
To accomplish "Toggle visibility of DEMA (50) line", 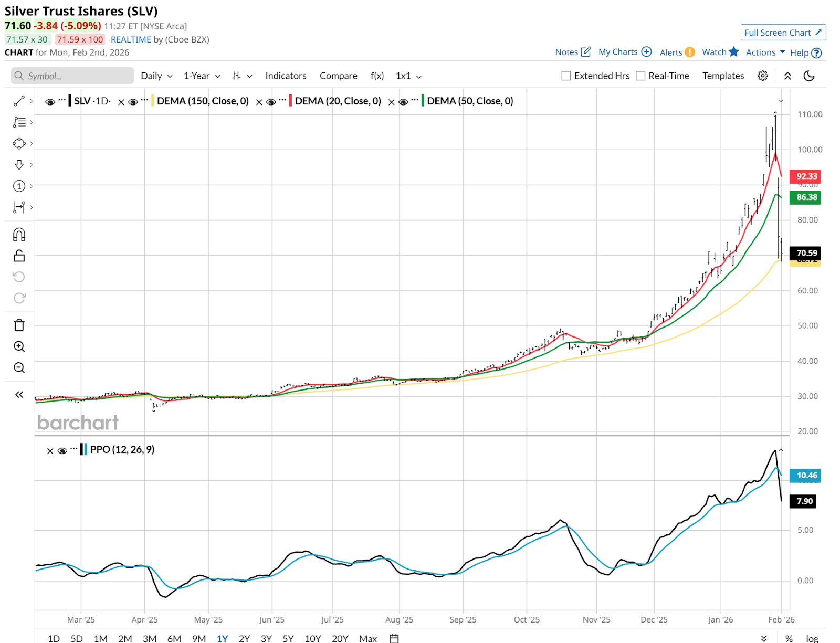I will coord(403,102).
